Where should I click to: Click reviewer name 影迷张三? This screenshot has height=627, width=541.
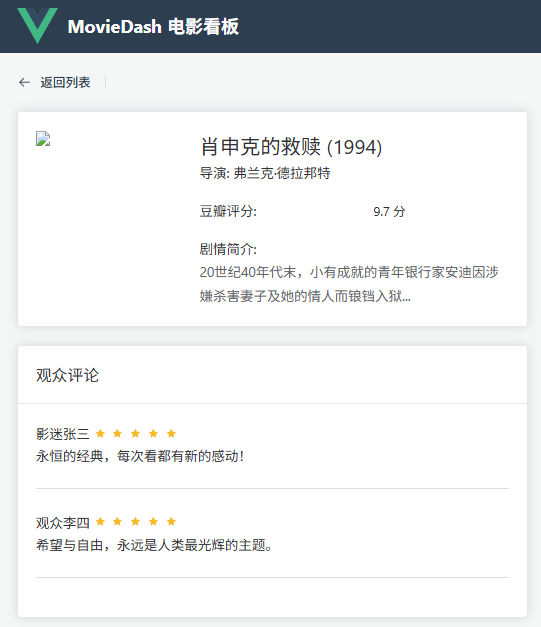[62, 434]
